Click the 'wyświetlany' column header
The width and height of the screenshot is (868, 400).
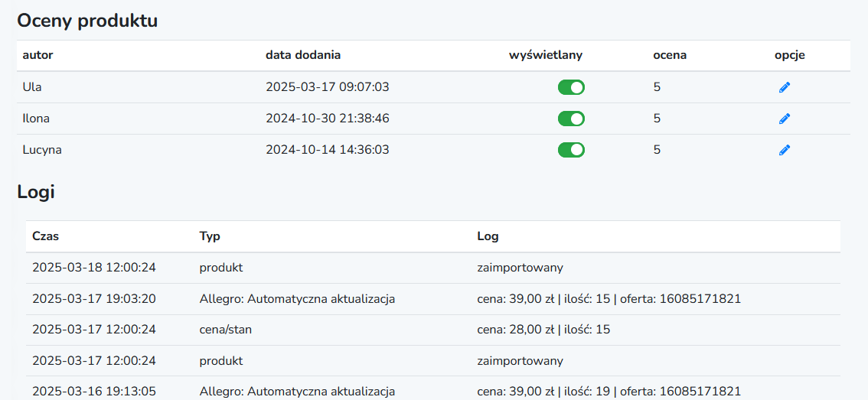546,55
